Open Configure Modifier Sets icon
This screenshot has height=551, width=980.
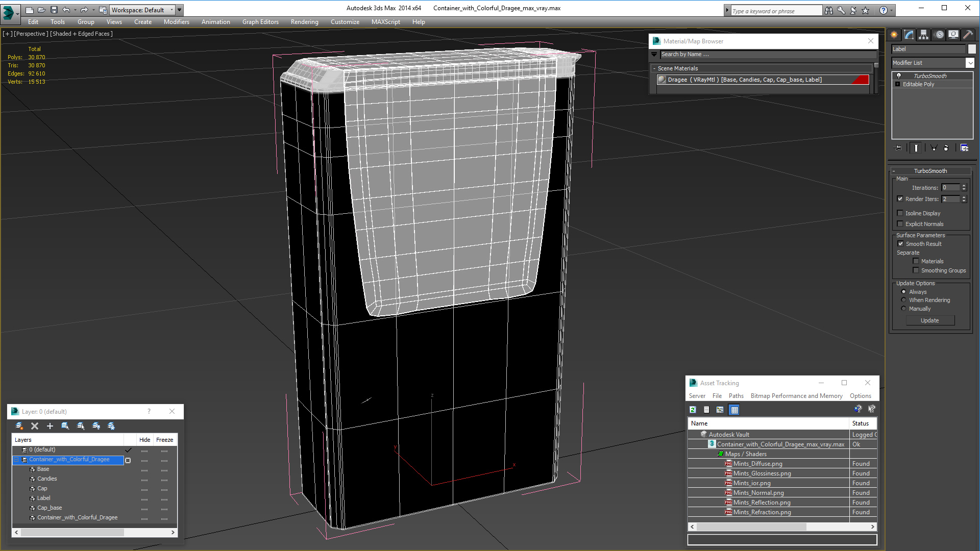click(x=964, y=148)
